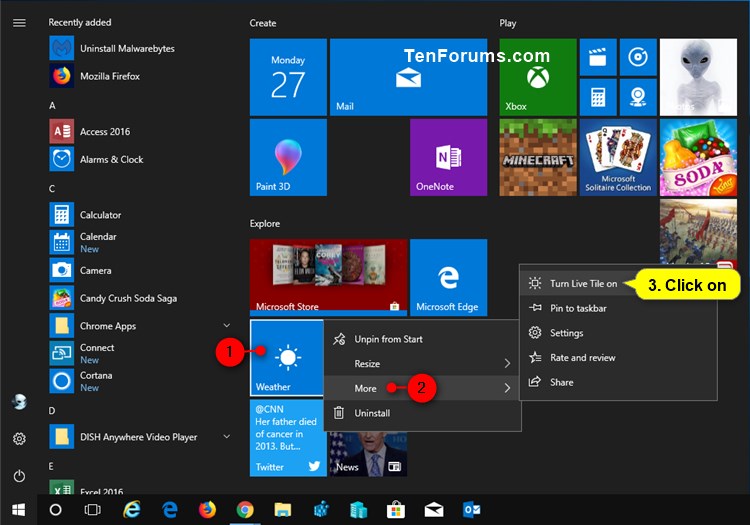Open the Camera app

(x=140, y=270)
